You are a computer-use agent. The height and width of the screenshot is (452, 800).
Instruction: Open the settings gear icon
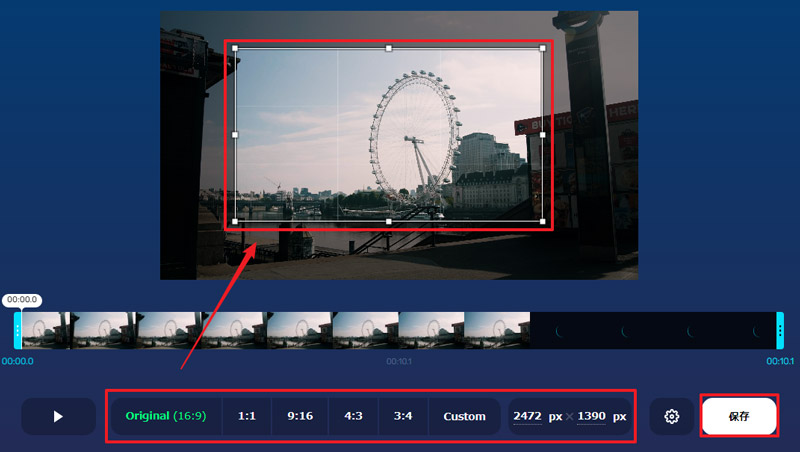tap(672, 416)
